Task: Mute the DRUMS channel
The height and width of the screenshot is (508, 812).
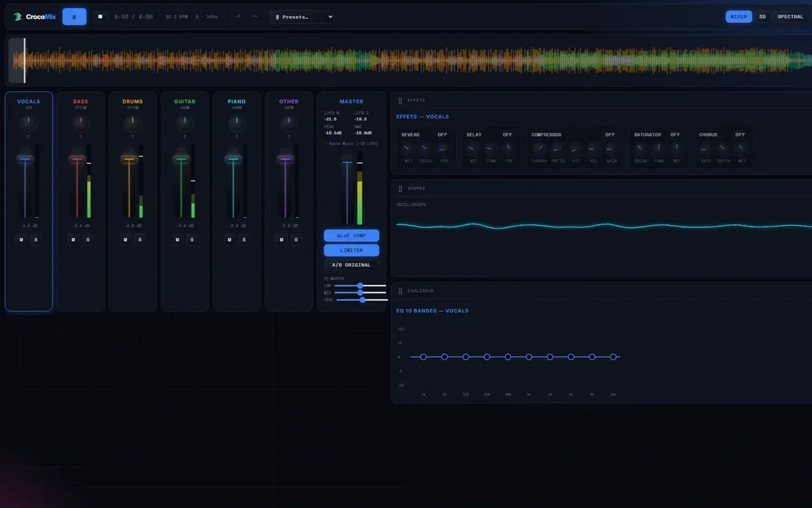Action: [125, 240]
